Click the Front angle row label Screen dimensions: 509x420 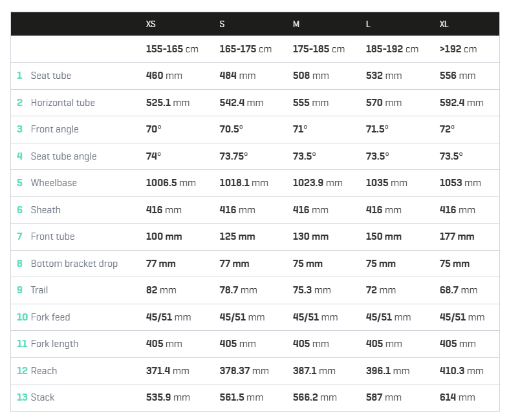[x=54, y=129]
